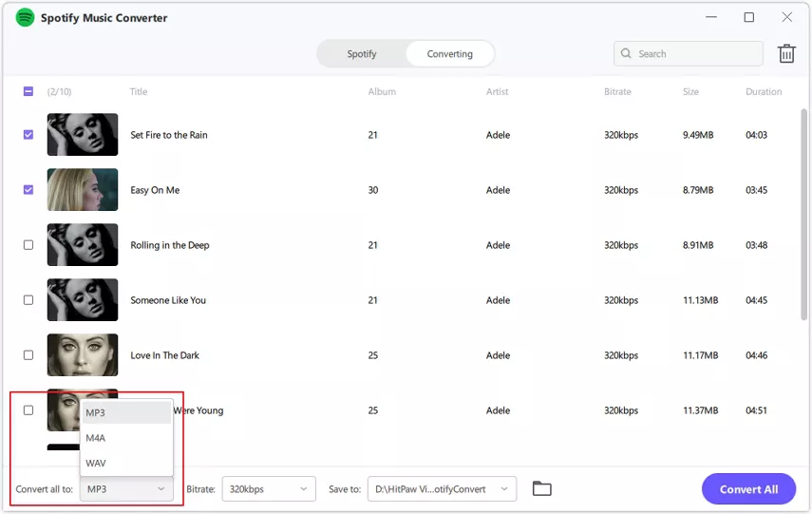Toggle the select-all header checkbox
The image size is (812, 514).
click(x=28, y=92)
